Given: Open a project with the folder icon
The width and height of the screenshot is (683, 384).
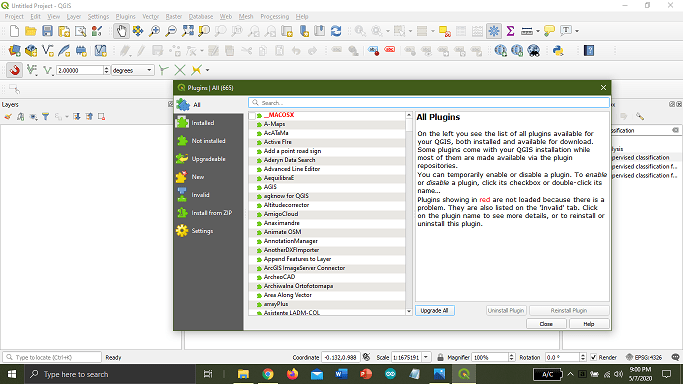Looking at the screenshot, I should coord(30,31).
